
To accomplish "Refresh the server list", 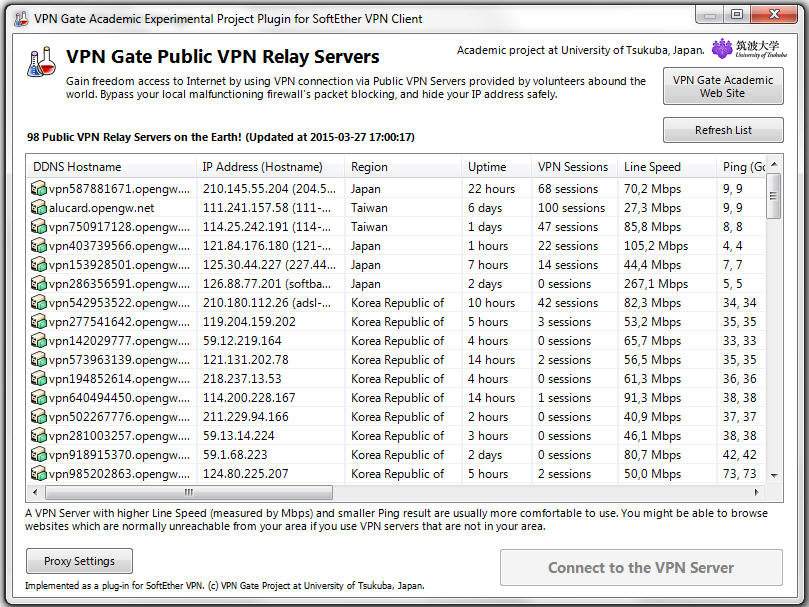I will pyautogui.click(x=723, y=130).
